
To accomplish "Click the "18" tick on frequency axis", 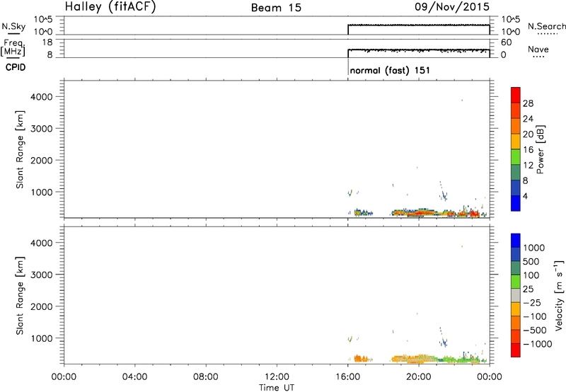I will 47,42.
